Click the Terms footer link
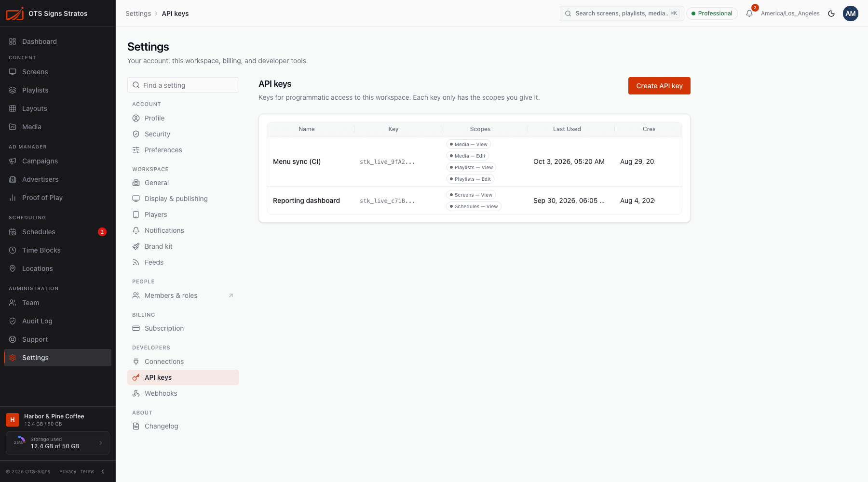The height and width of the screenshot is (482, 868). [x=87, y=472]
